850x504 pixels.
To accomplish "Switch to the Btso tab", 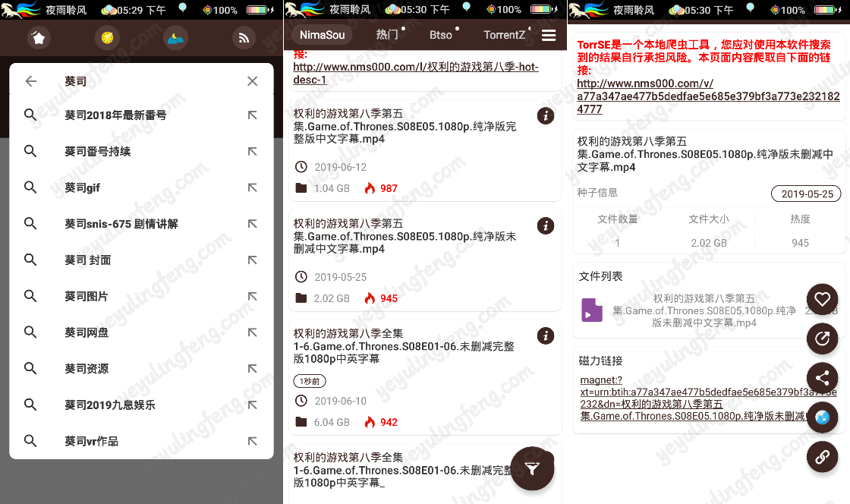I will pyautogui.click(x=441, y=35).
